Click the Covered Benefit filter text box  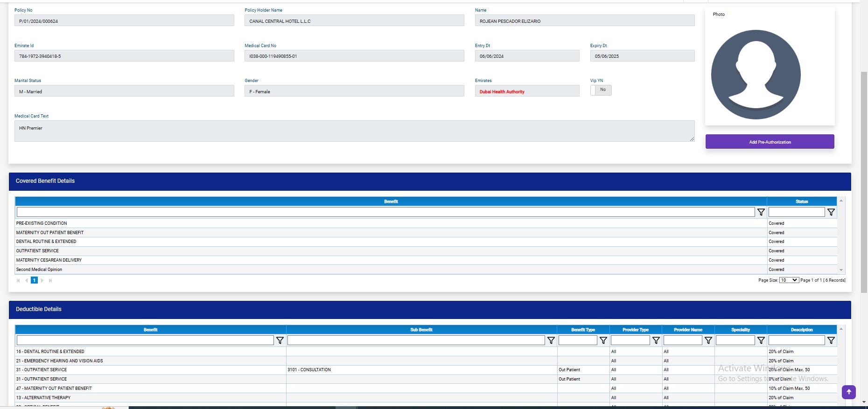click(385, 212)
